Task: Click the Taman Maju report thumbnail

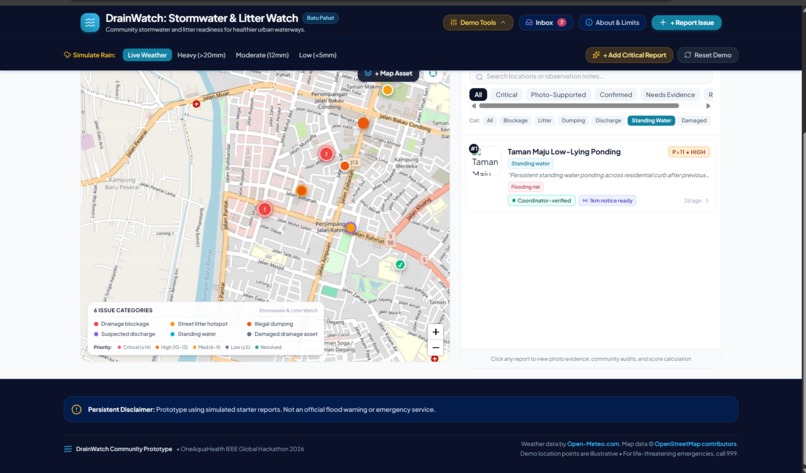Action: [485, 161]
